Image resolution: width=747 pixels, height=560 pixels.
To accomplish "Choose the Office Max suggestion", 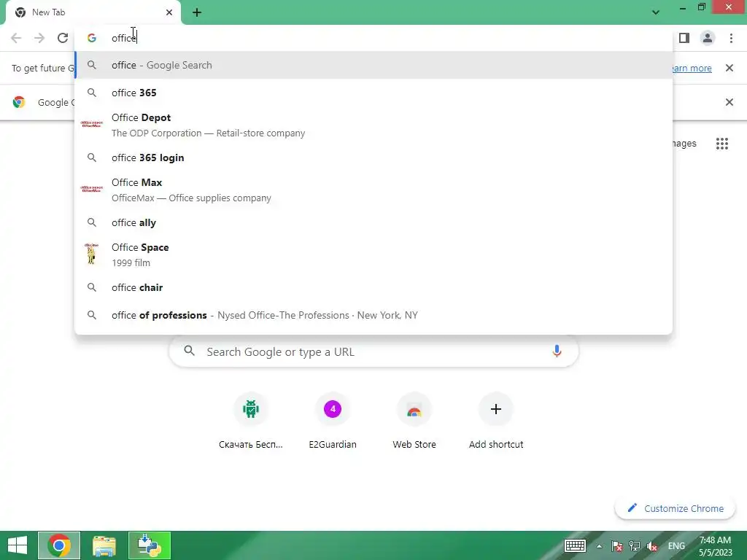I will [374, 190].
